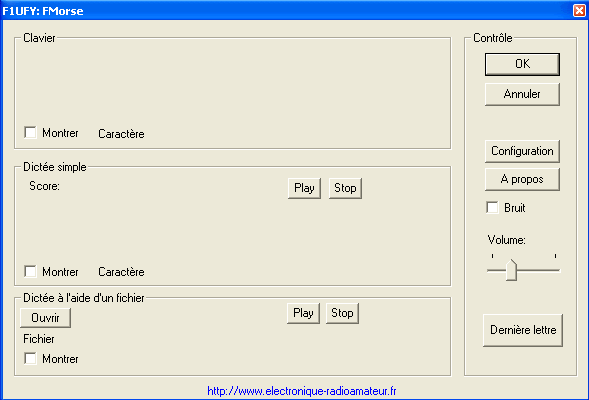Click the Dernière lettre button
Image resolution: width=589 pixels, height=400 pixels.
pyautogui.click(x=523, y=330)
